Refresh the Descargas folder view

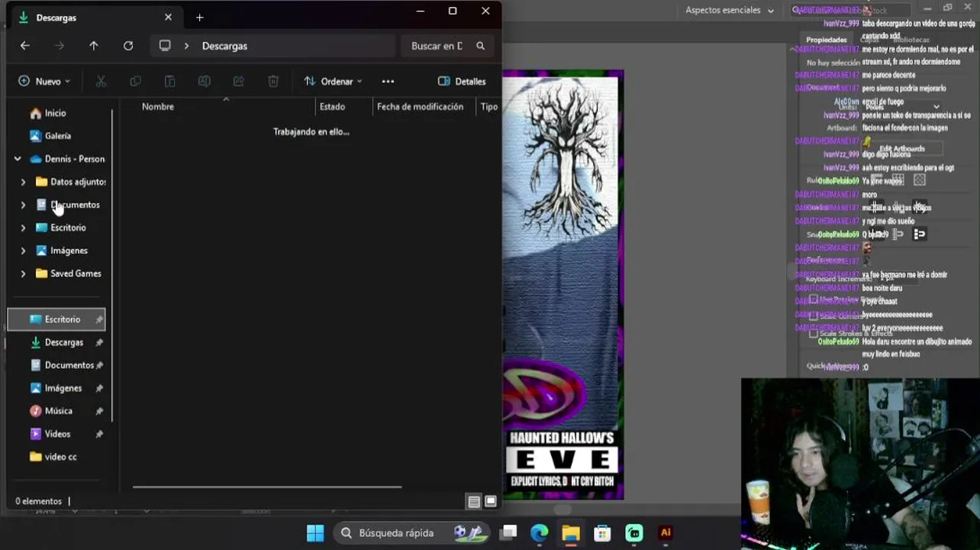pos(128,46)
